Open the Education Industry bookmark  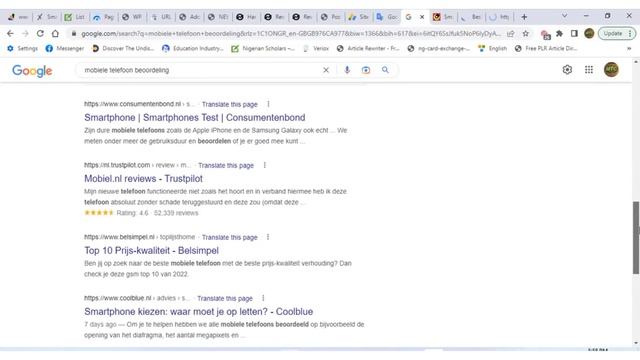pos(193,48)
